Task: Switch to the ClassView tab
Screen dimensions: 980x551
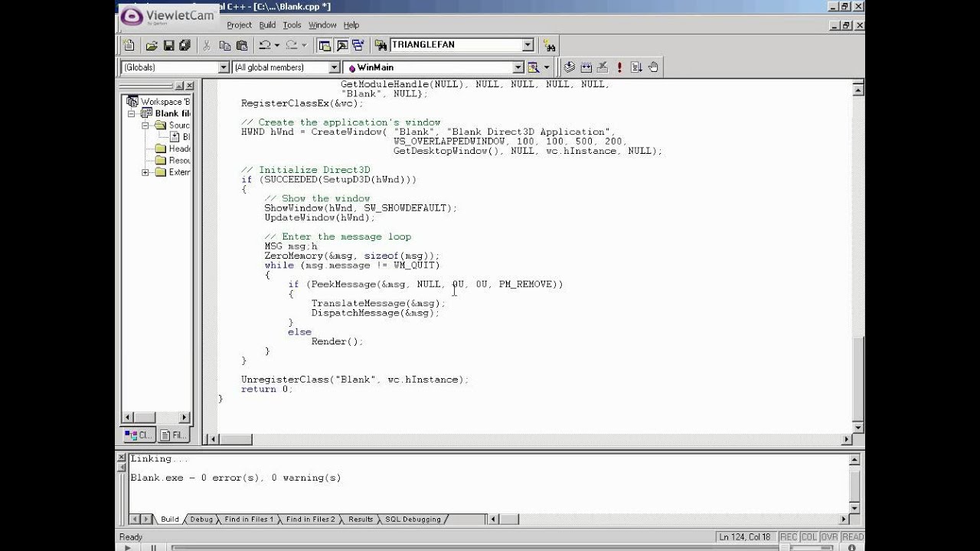Action: pyautogui.click(x=139, y=435)
